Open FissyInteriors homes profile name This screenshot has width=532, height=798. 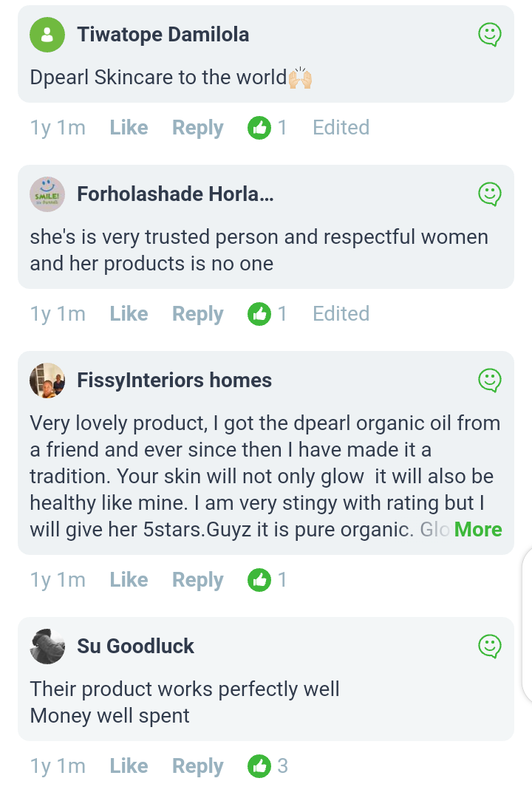174,380
